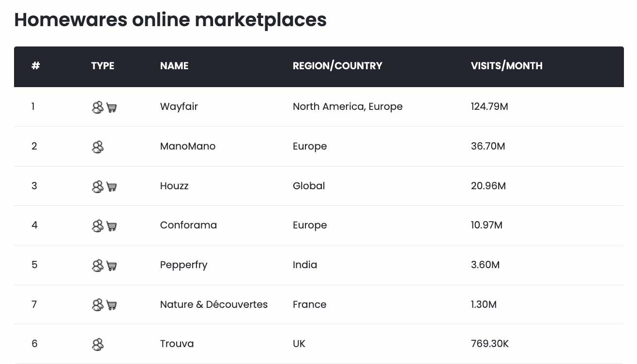Click the shopping cart icon for Houzz

coord(112,186)
